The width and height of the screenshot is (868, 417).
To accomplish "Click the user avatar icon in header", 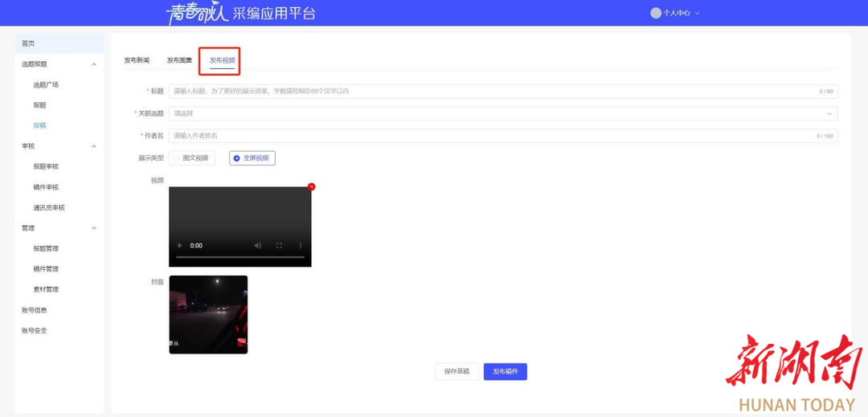I will pyautogui.click(x=656, y=13).
